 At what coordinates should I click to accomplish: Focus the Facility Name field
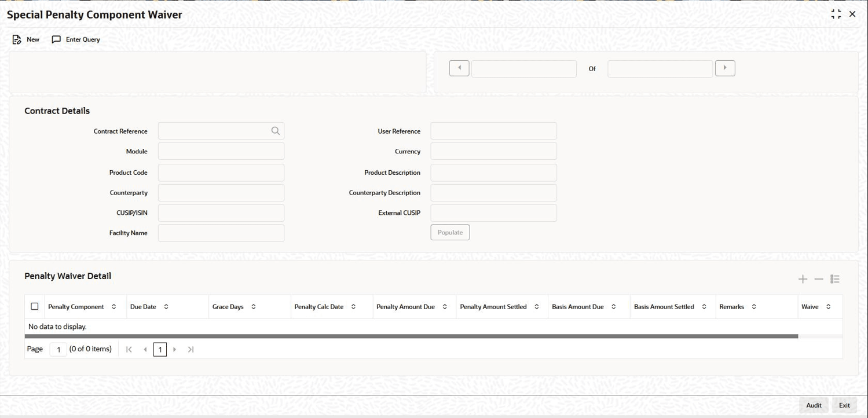221,233
